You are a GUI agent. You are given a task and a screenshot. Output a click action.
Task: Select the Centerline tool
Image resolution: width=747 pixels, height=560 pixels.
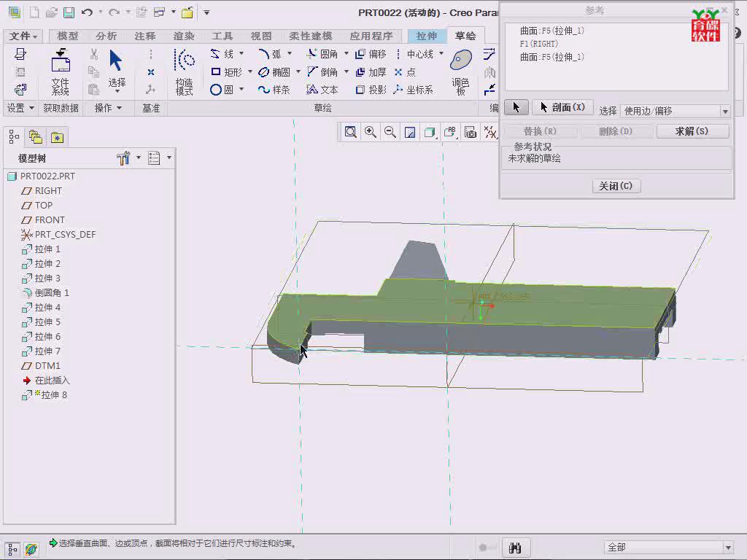coord(414,54)
